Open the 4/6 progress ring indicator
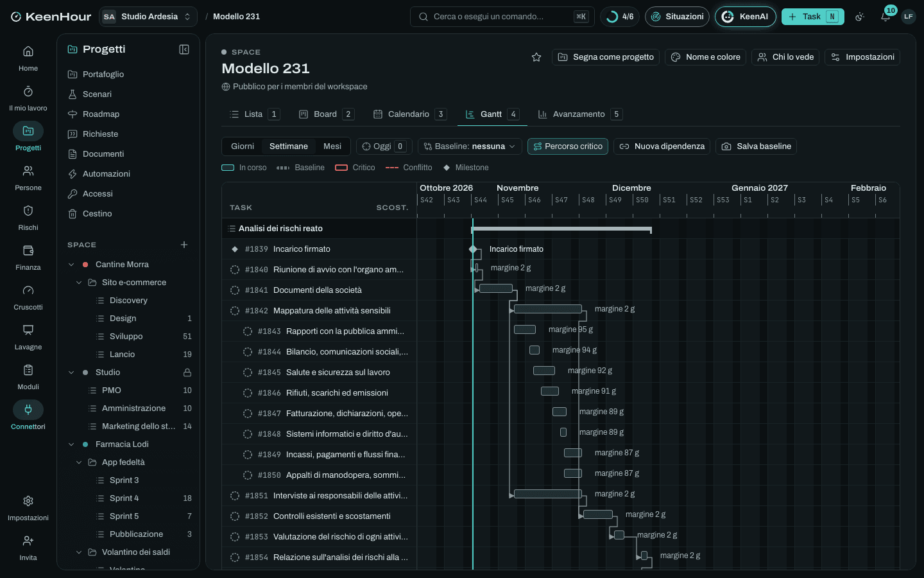924x578 pixels. (x=620, y=17)
